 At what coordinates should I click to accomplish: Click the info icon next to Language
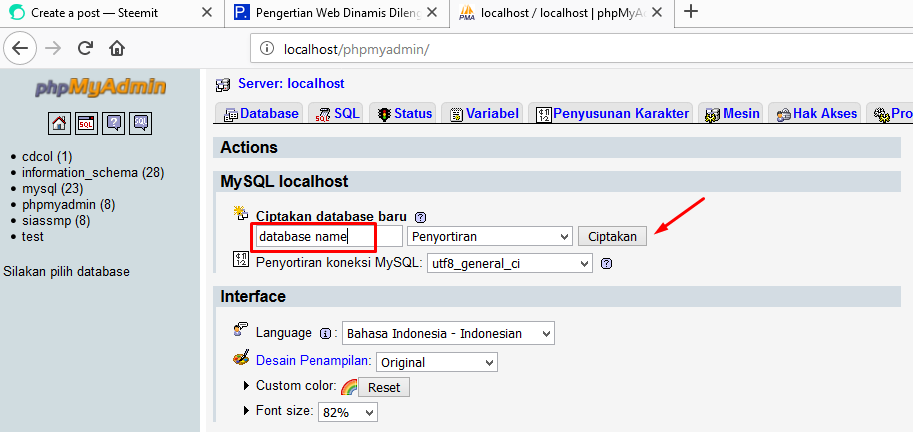click(326, 334)
